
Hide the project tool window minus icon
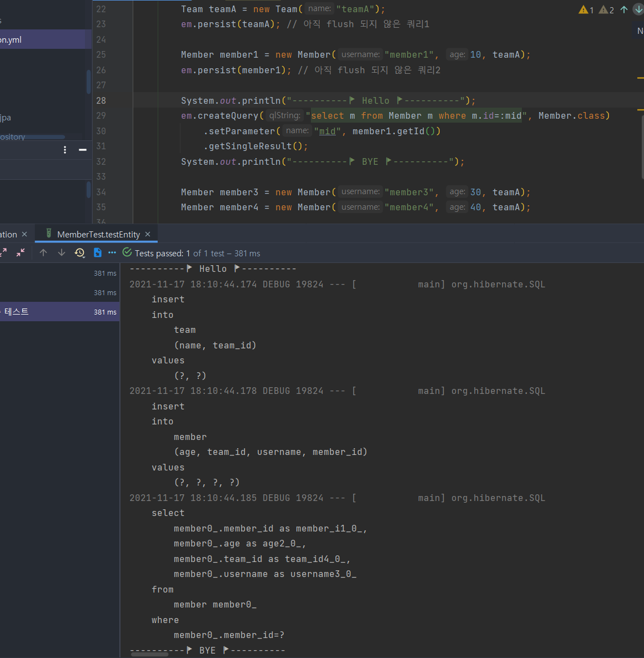83,150
